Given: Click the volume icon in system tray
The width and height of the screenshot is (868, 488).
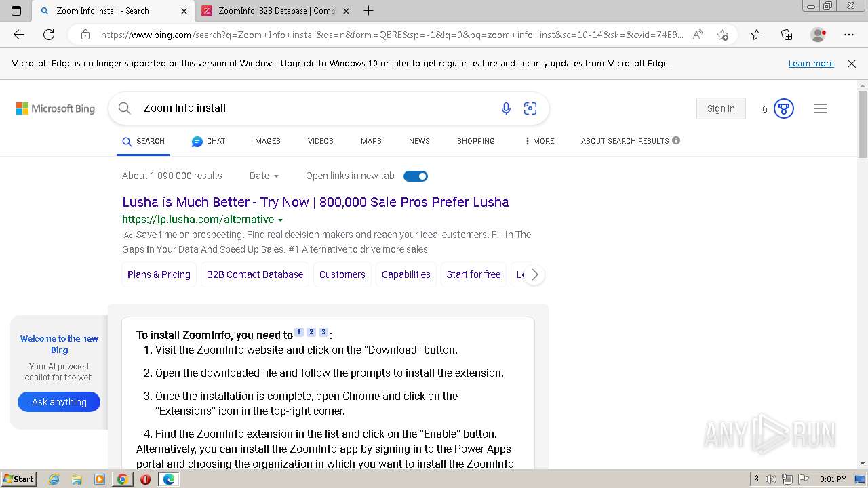Looking at the screenshot, I should 772,479.
